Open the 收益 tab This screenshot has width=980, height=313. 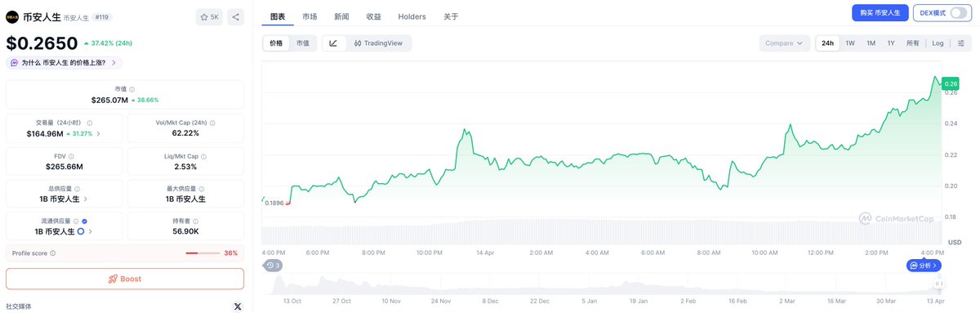point(373,16)
